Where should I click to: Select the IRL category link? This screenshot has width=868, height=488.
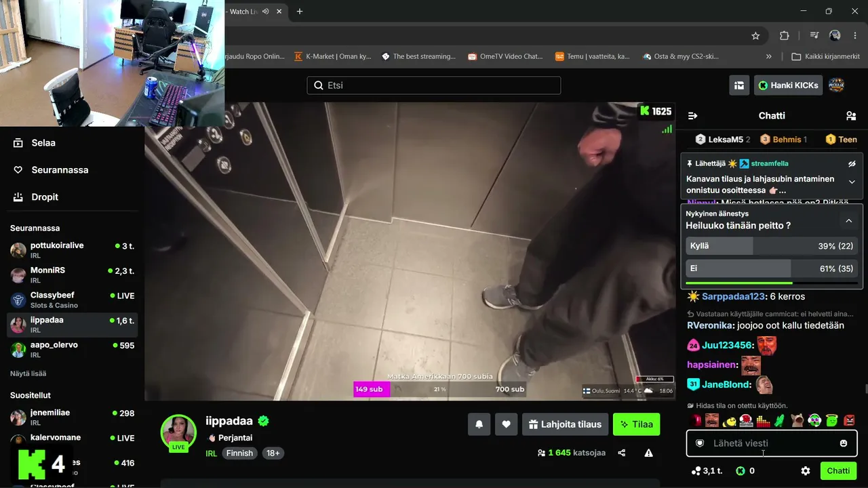[x=211, y=453]
